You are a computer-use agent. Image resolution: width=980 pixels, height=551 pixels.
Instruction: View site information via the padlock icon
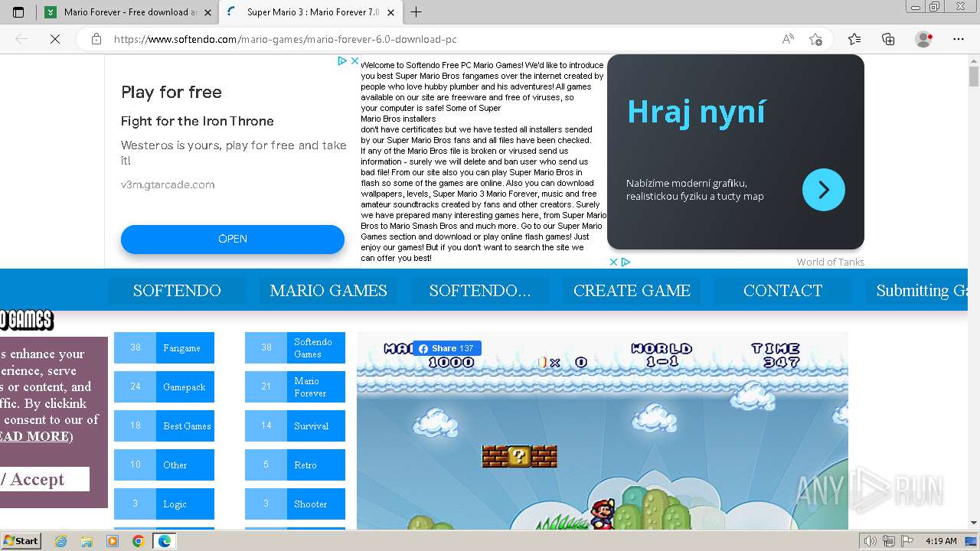[96, 39]
